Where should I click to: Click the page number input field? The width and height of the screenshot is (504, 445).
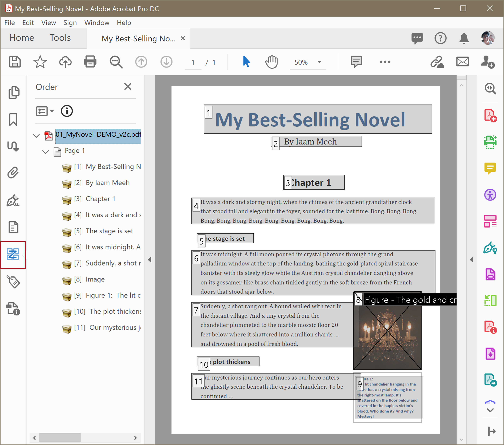click(193, 62)
